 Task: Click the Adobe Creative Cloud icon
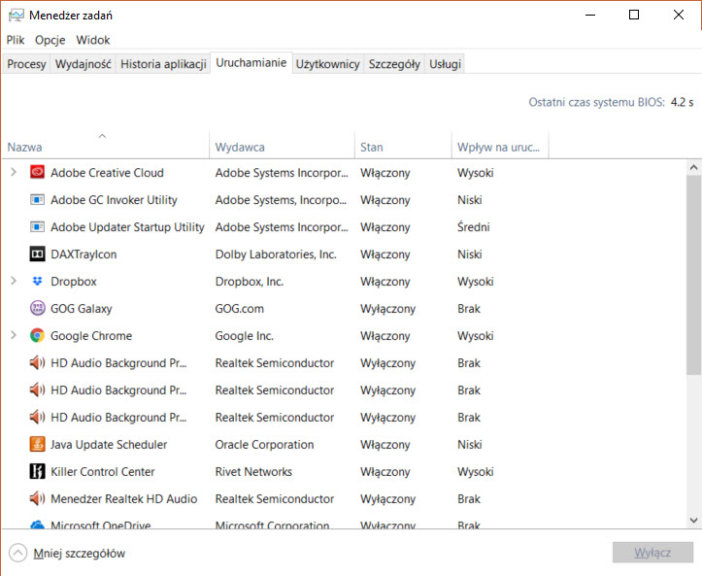click(x=37, y=172)
